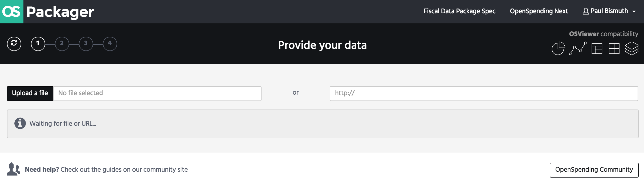Go to step 2 in wizard
Screen dimensions: 644x185
pos(62,44)
